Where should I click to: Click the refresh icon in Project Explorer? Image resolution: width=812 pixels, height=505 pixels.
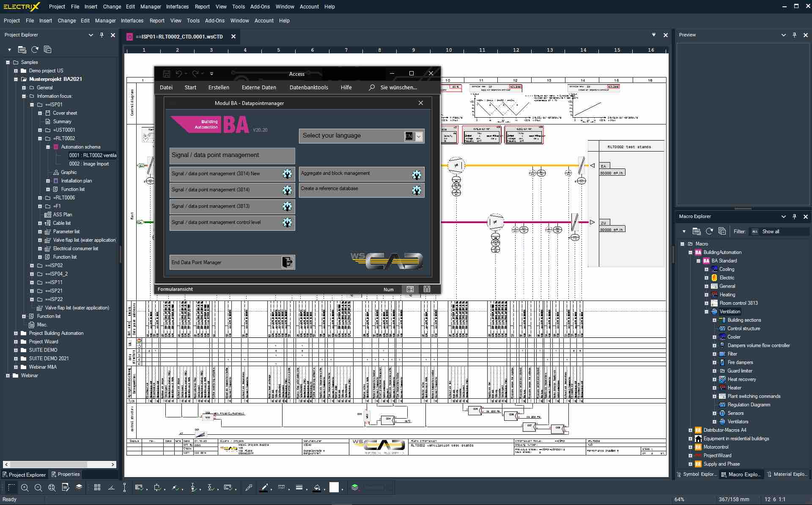pyautogui.click(x=35, y=50)
